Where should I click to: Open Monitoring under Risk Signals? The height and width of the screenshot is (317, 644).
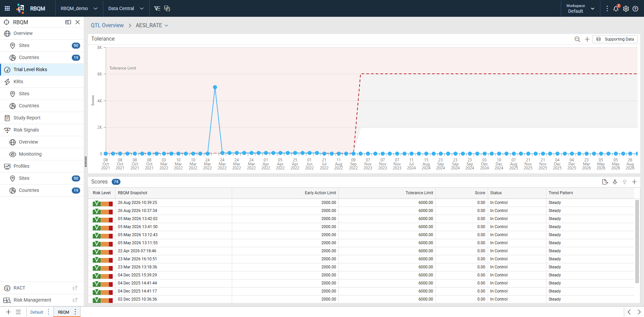(42, 154)
